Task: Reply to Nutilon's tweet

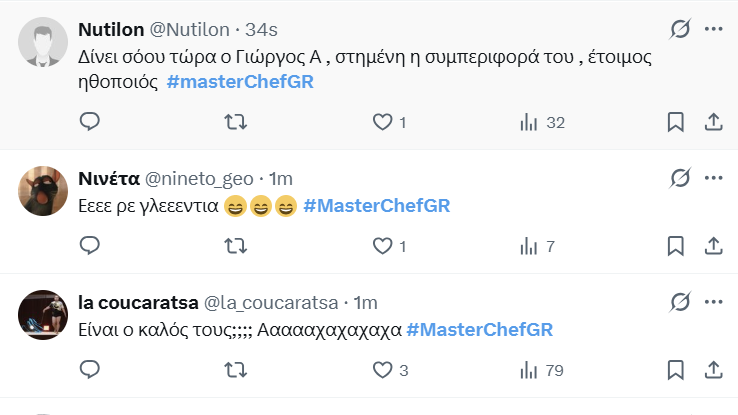Action: pos(89,122)
